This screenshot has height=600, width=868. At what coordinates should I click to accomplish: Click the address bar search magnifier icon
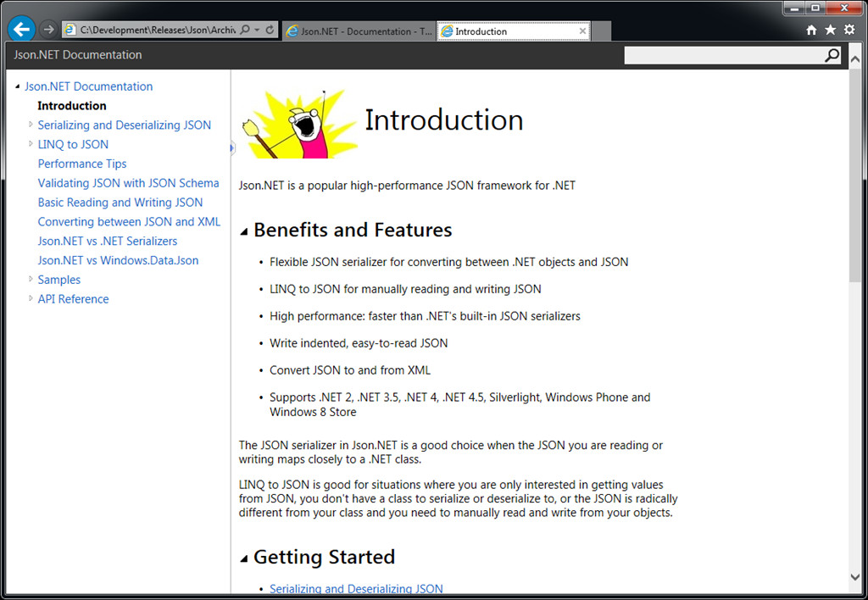tap(245, 30)
